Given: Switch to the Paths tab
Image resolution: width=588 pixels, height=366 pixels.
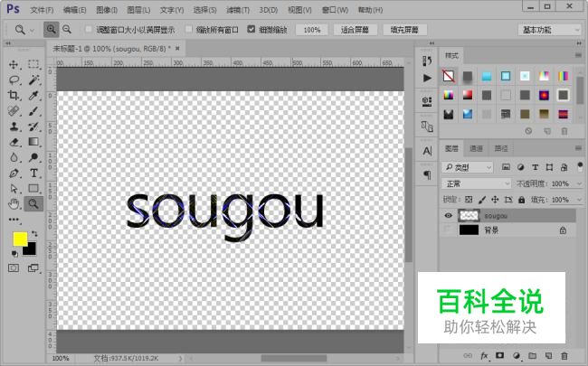Looking at the screenshot, I should click(501, 148).
